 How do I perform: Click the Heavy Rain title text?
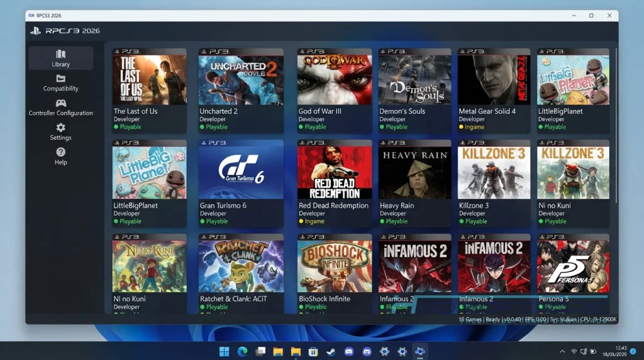pos(397,205)
